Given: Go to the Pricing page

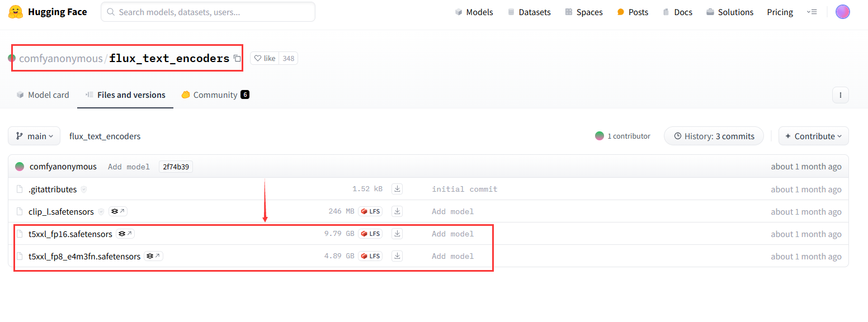Looking at the screenshot, I should tap(780, 12).
